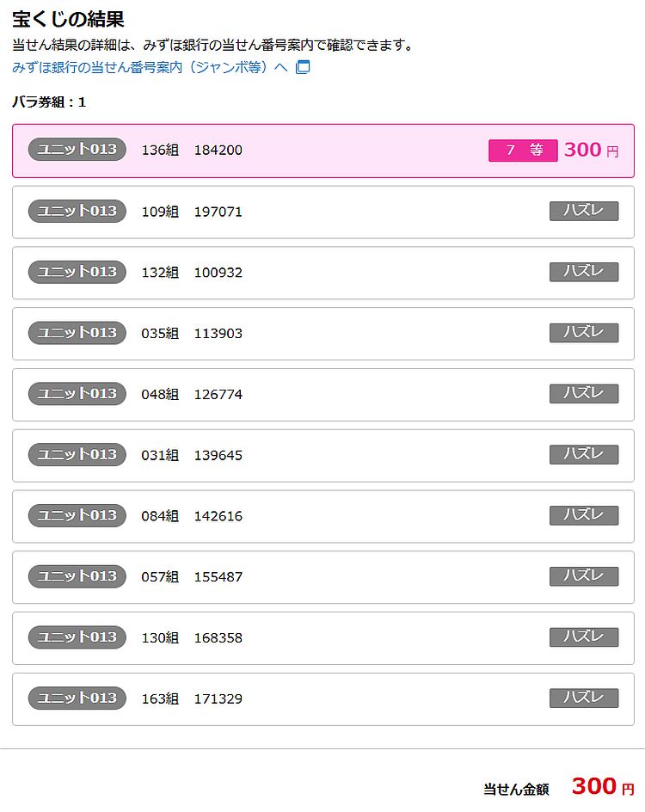Click the 300円 prize amount in winning row
This screenshot has height=812, width=645.
[x=591, y=151]
